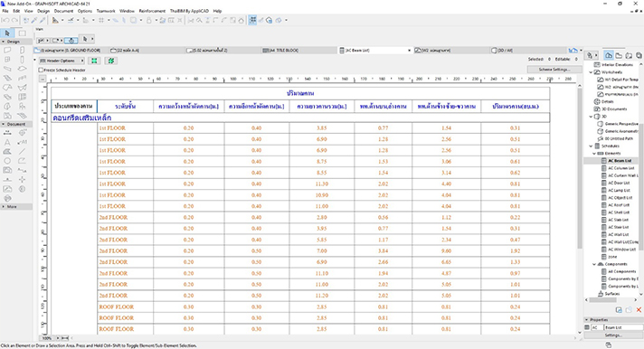The height and width of the screenshot is (349, 644).
Task: Select the Door tool in Design toolbox
Action: (x=23, y=50)
